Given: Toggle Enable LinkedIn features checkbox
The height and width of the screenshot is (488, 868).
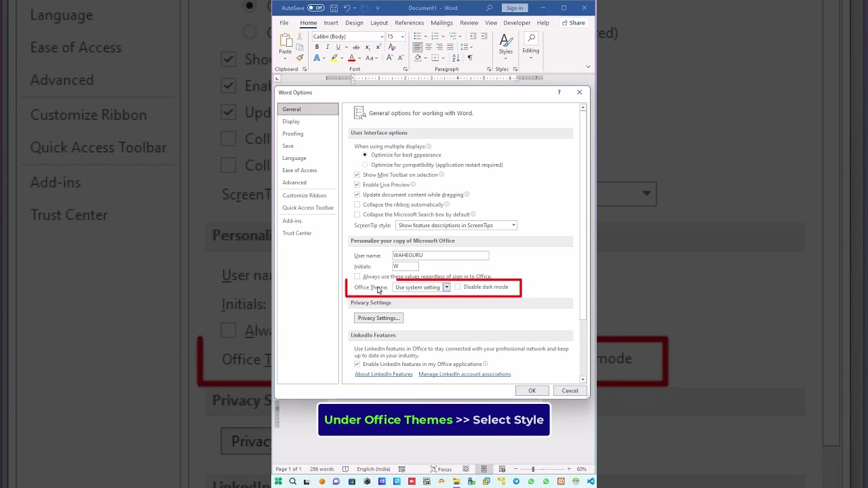Looking at the screenshot, I should (357, 364).
